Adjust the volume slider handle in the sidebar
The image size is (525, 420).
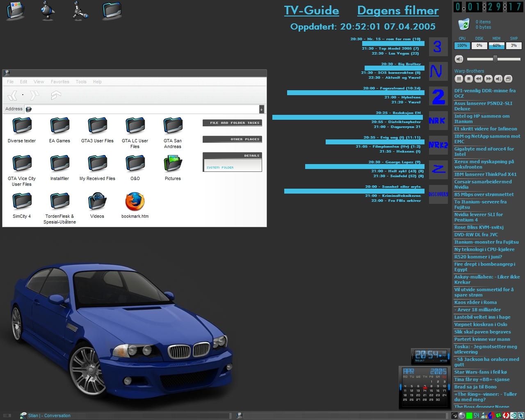[x=495, y=59]
